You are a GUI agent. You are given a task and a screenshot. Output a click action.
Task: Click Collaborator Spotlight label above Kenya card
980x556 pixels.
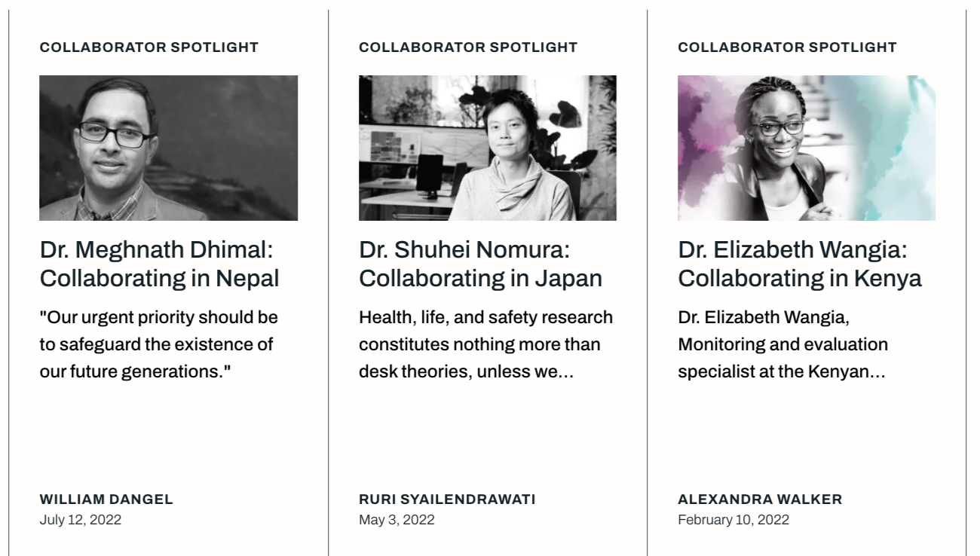(787, 47)
